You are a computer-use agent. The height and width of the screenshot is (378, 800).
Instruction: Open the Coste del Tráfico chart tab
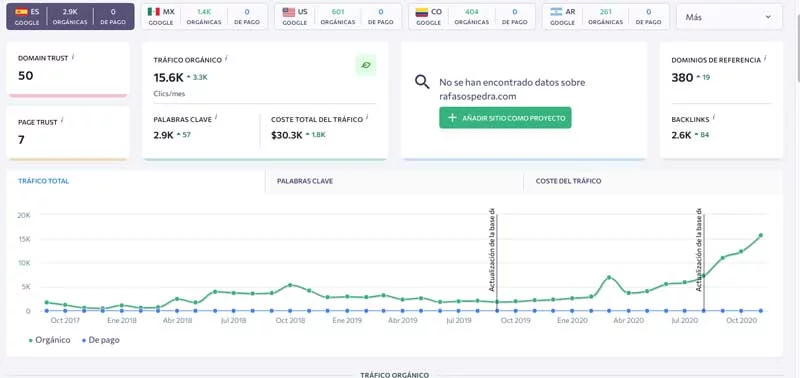653,181
